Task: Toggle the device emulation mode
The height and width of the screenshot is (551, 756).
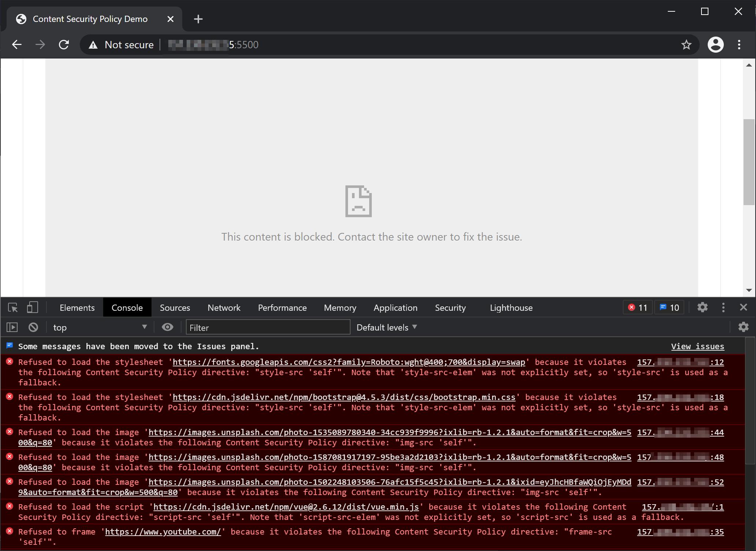Action: click(x=32, y=307)
